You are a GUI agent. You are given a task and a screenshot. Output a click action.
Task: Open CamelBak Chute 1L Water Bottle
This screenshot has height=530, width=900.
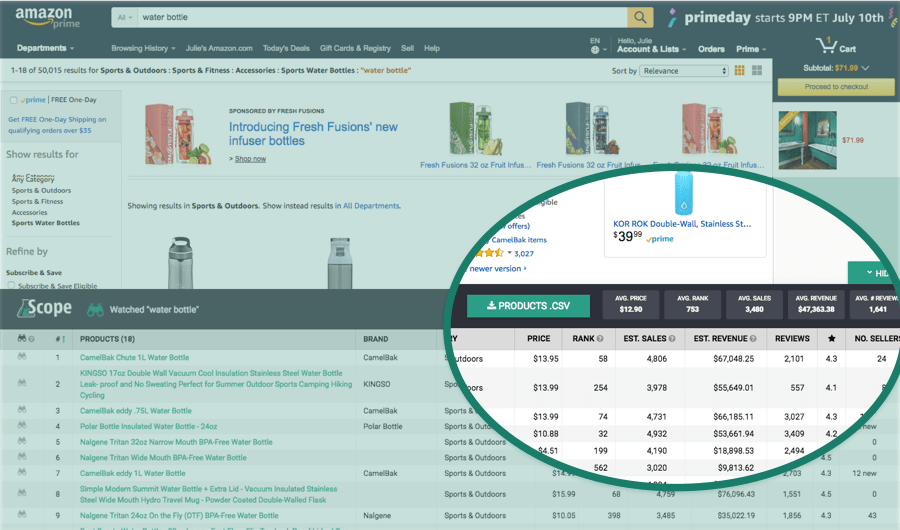(x=134, y=357)
